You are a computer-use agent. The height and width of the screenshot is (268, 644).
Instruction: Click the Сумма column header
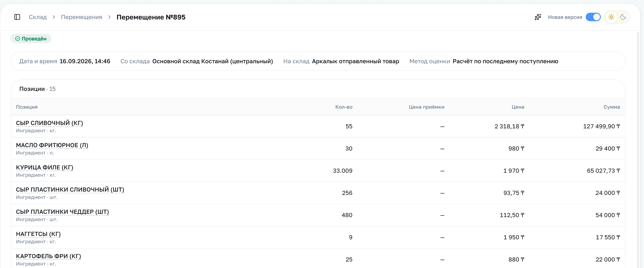pyautogui.click(x=612, y=107)
